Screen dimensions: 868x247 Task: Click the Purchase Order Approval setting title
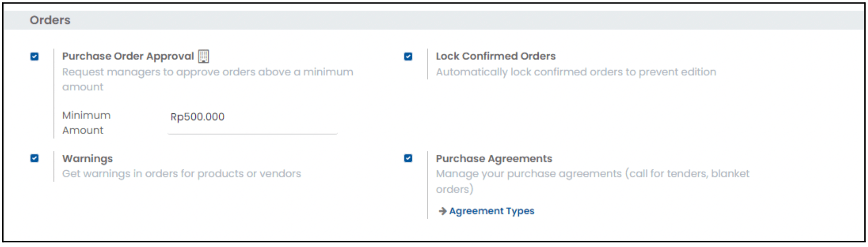point(128,56)
